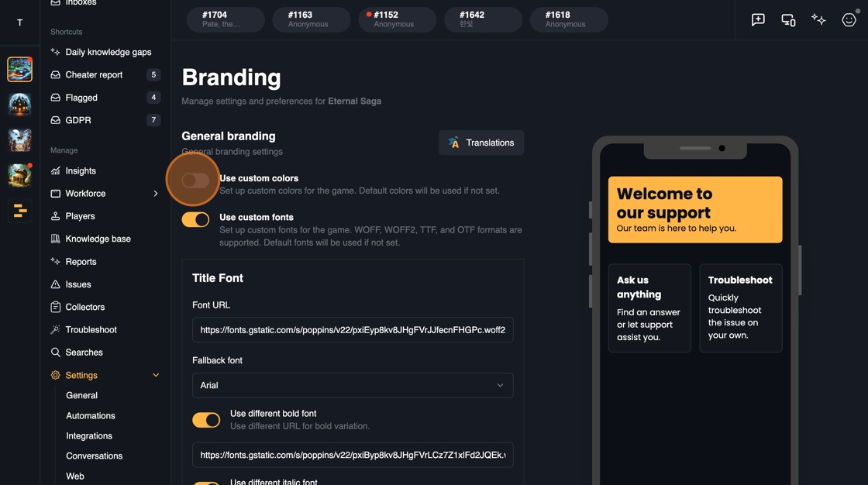Collapse the Settings section chevron
The height and width of the screenshot is (485, 868).
click(156, 375)
